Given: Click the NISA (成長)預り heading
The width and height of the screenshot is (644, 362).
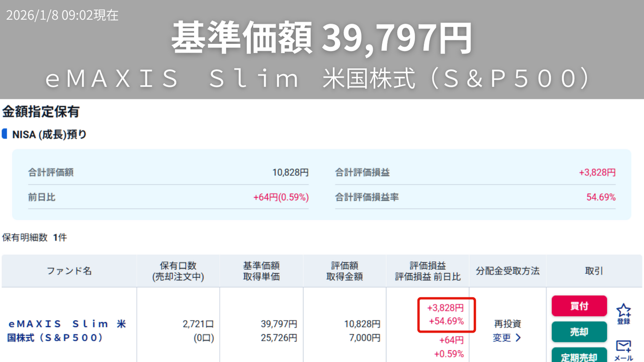Looking at the screenshot, I should coord(49,134).
